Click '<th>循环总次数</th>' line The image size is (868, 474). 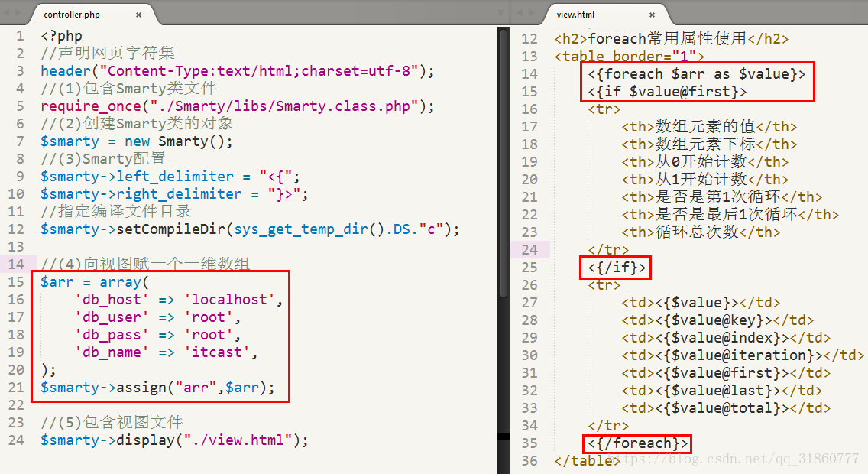tap(701, 232)
